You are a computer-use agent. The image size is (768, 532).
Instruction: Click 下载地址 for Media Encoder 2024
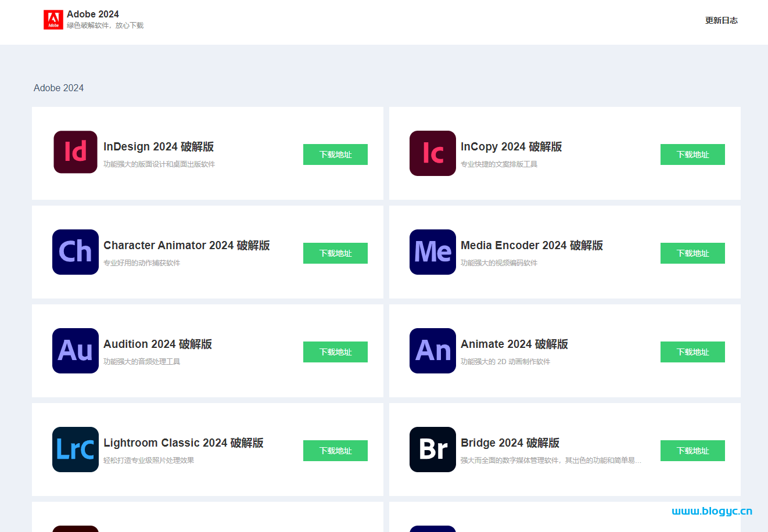click(692, 253)
